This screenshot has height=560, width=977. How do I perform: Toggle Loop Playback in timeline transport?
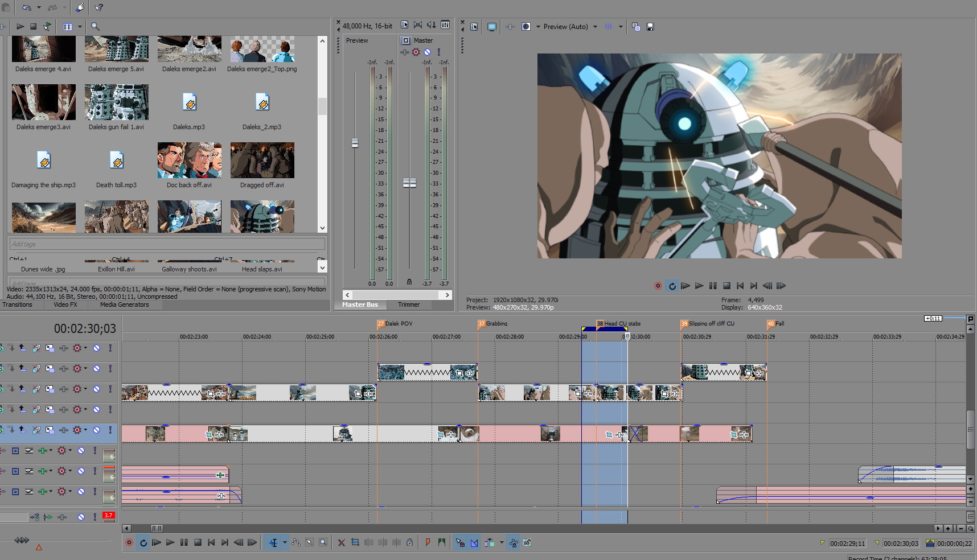pos(143,543)
